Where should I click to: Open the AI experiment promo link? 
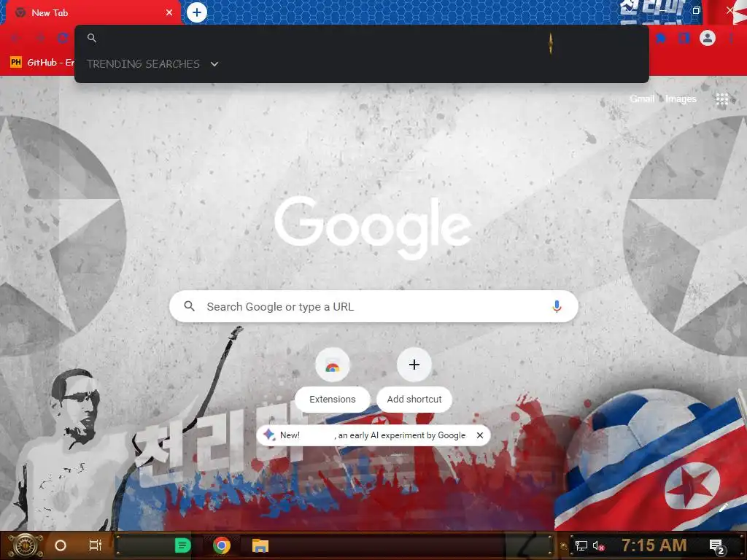point(373,435)
